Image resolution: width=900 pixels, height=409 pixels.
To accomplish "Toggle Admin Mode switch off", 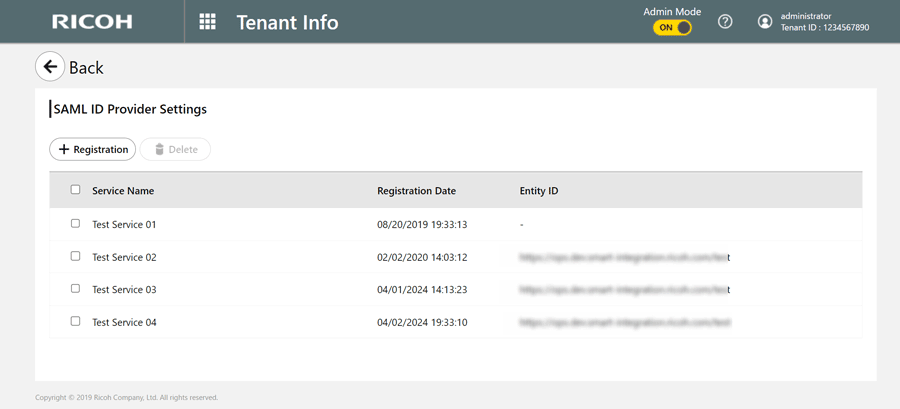I will [672, 28].
